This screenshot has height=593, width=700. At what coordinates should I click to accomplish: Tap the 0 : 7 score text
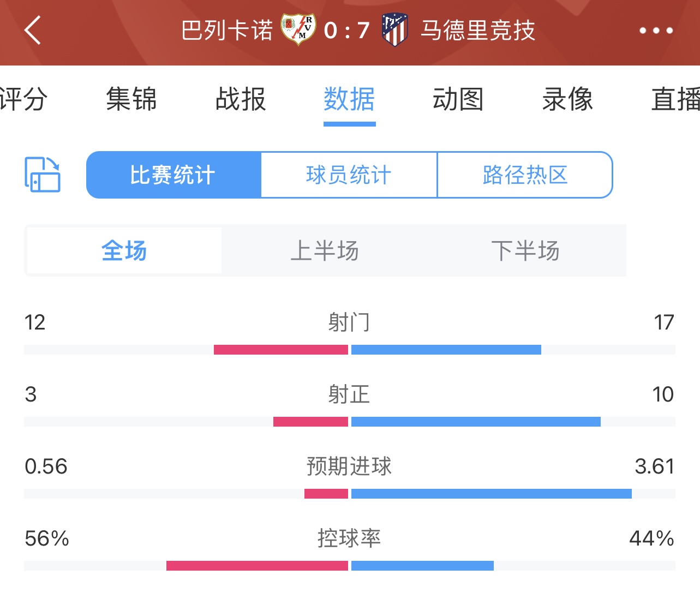347,31
